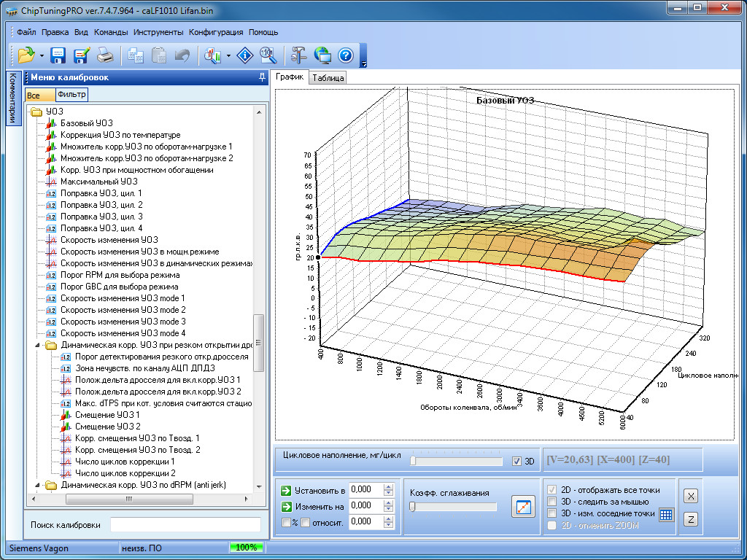Click the Save (floppy disk) toolbar icon
This screenshot has height=560, width=747.
pos(58,55)
